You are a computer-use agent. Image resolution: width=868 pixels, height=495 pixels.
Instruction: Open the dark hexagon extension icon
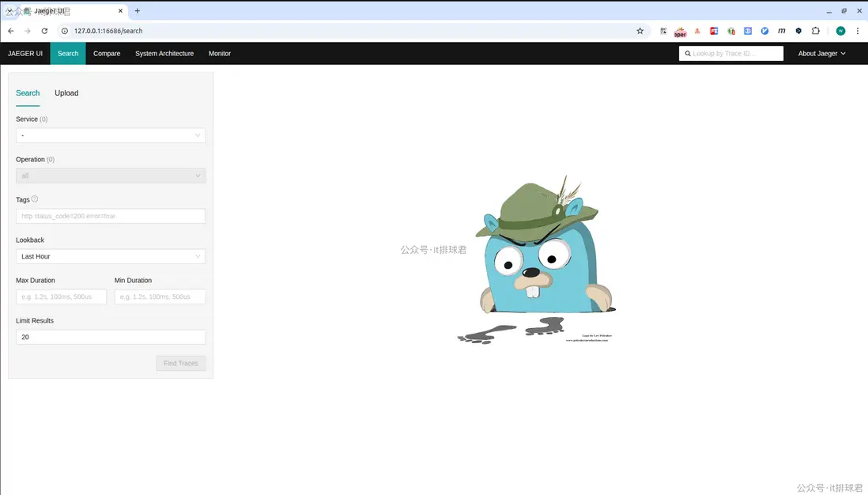(798, 31)
